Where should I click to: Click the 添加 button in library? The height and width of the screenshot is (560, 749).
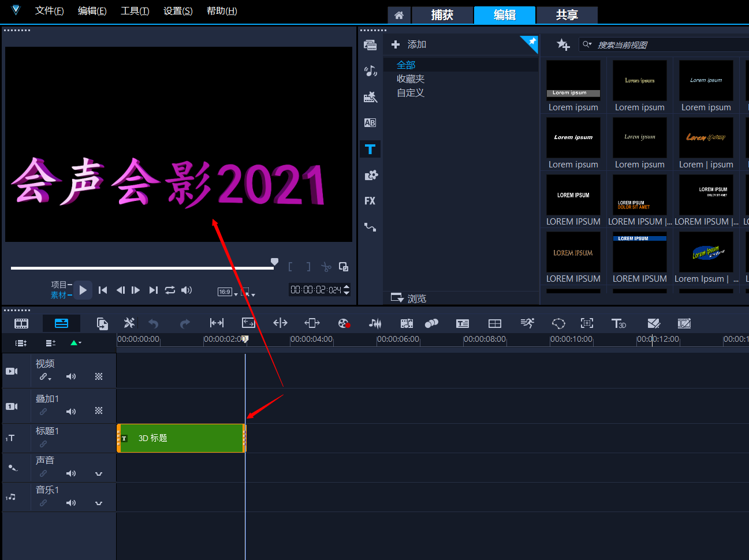[409, 44]
